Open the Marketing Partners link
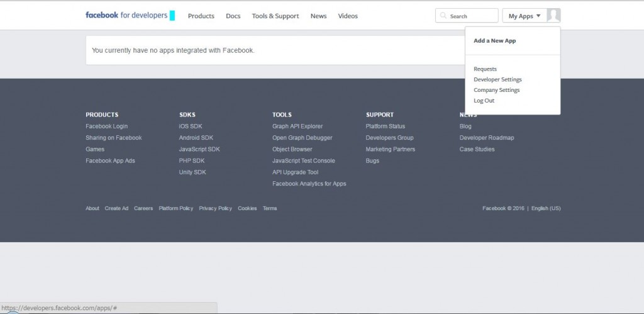Viewport: 644px width, 314px height. tap(390, 149)
